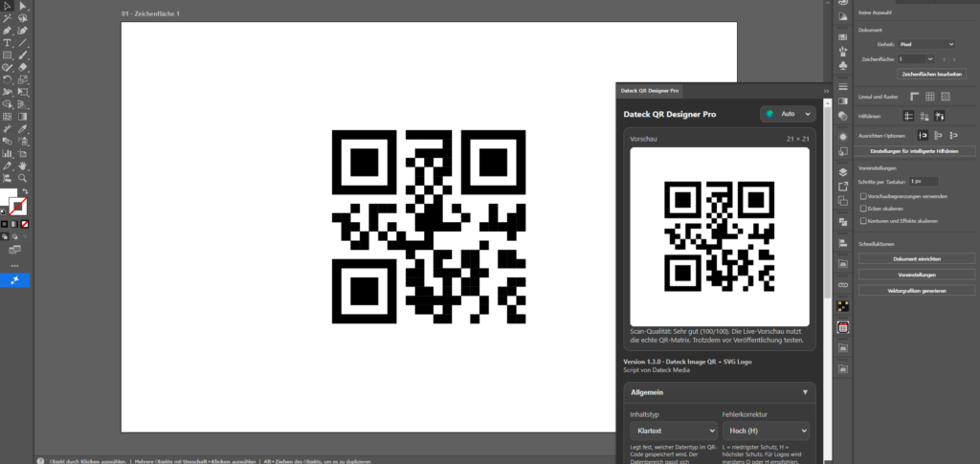Click the Schritte per Tastatur field
Screen dimensions: 980x464
point(924,181)
